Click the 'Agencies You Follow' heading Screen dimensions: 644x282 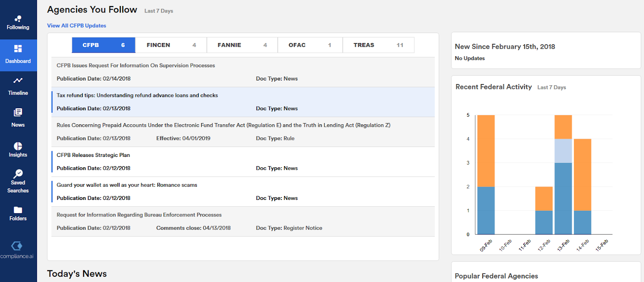[x=92, y=10]
